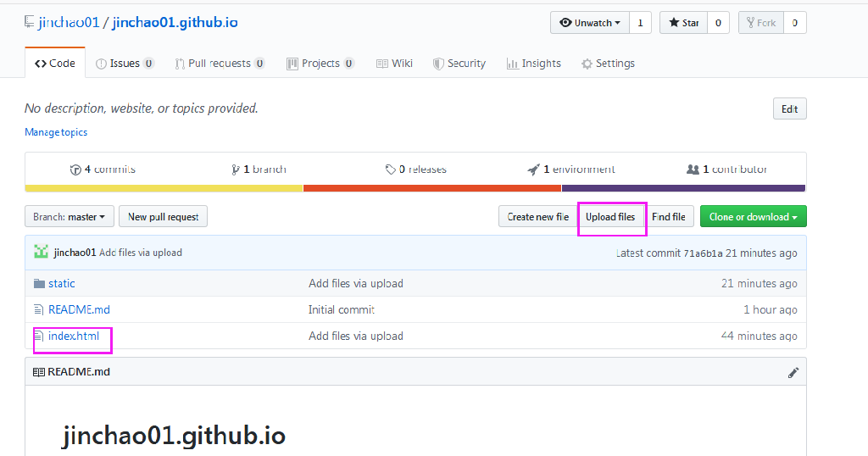The image size is (868, 456).
Task: Open the Wiki tab
Action: 394,63
